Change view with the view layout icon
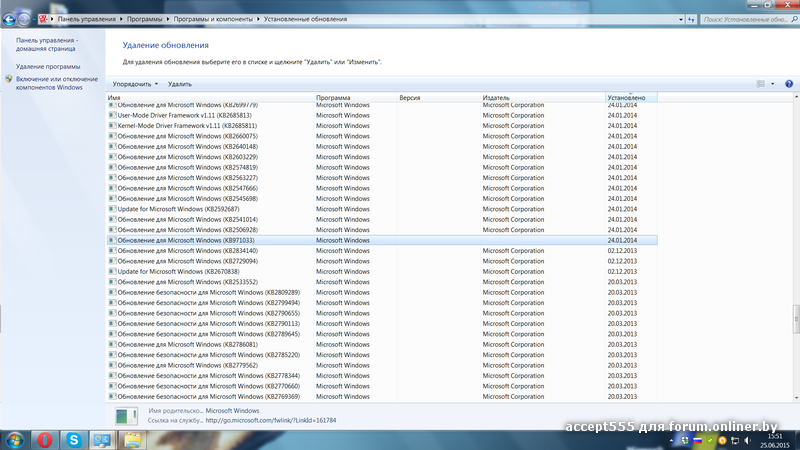The image size is (800, 450). (761, 84)
